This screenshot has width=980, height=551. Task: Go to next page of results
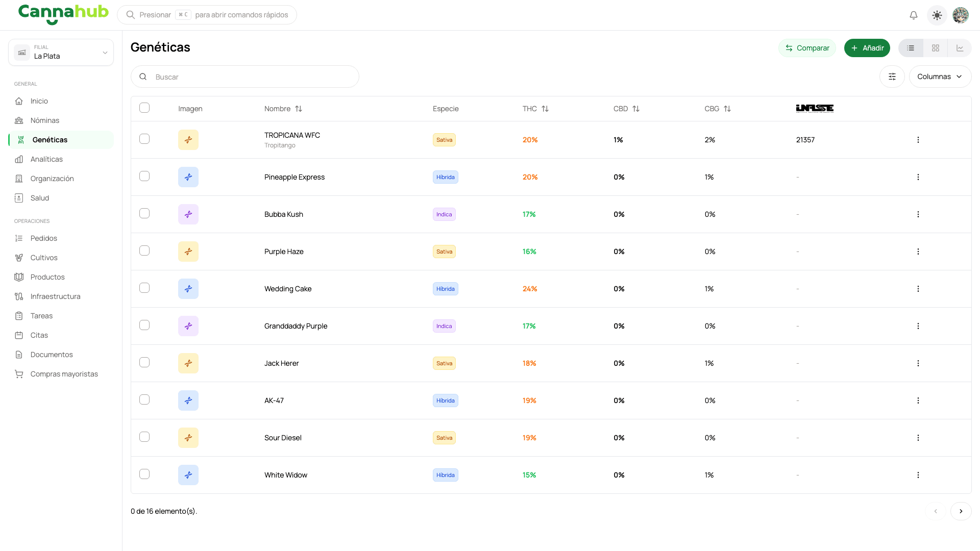point(961,511)
